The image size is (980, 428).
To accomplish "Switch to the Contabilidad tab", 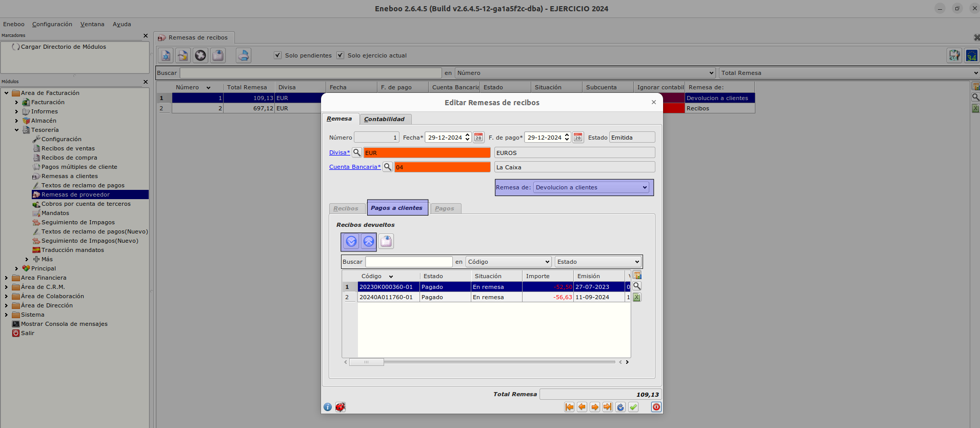I will (385, 119).
